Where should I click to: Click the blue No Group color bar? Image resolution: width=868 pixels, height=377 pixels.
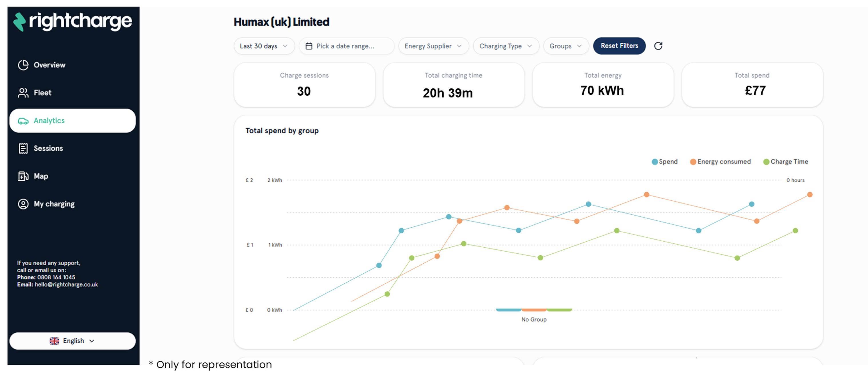[508, 309]
